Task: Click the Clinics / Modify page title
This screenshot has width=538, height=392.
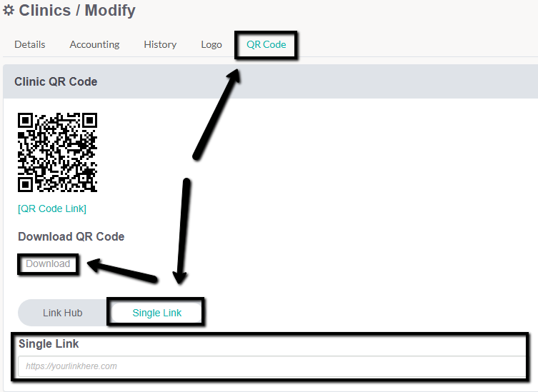Action: (x=77, y=10)
